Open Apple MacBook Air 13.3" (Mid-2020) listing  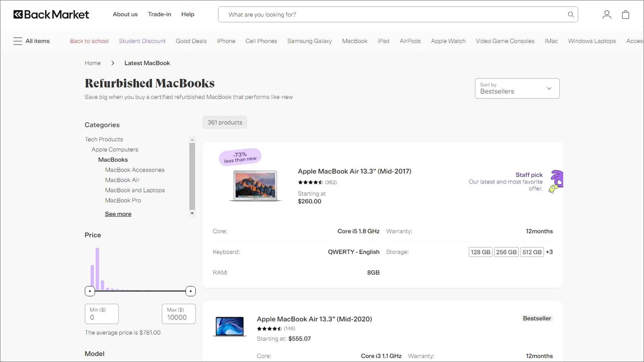(314, 319)
